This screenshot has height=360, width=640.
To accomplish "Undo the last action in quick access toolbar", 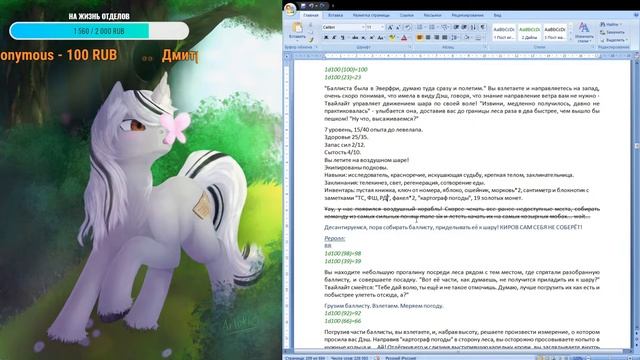I will tap(311, 5).
